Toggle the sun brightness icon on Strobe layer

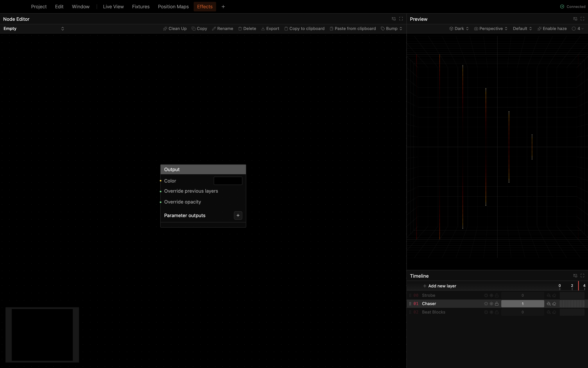[491, 296]
